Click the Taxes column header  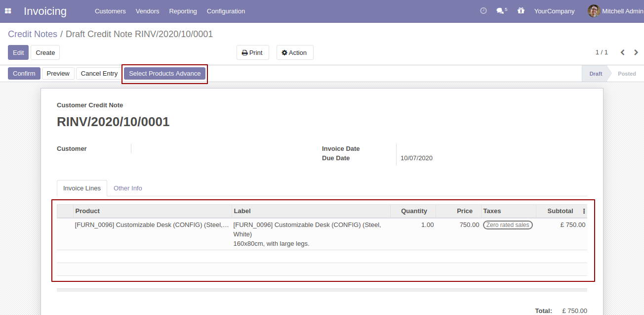(508, 211)
